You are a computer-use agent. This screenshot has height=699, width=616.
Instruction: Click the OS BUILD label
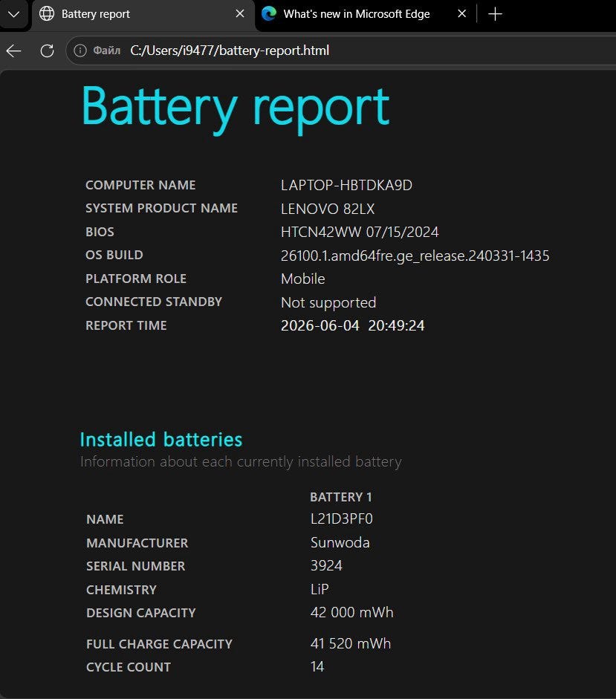(x=114, y=255)
